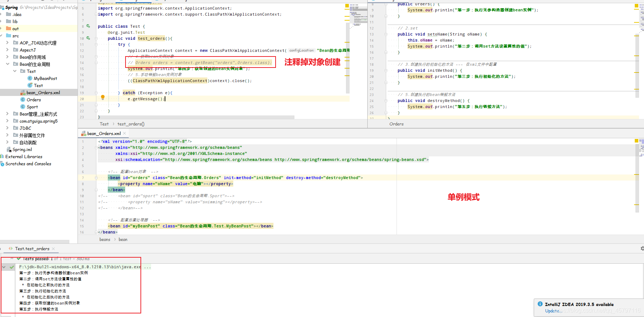Click the Sport class icon in project tree
This screenshot has height=317, width=644.
tap(23, 107)
